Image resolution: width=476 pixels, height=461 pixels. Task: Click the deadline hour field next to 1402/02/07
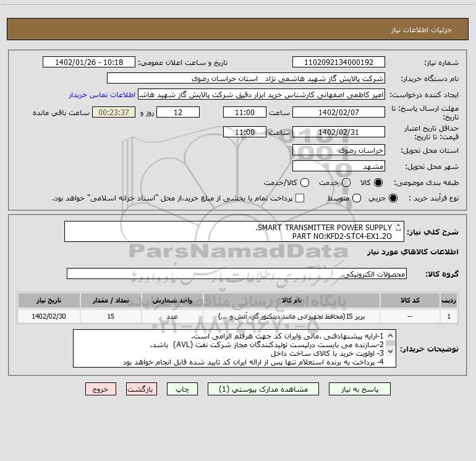245,112
